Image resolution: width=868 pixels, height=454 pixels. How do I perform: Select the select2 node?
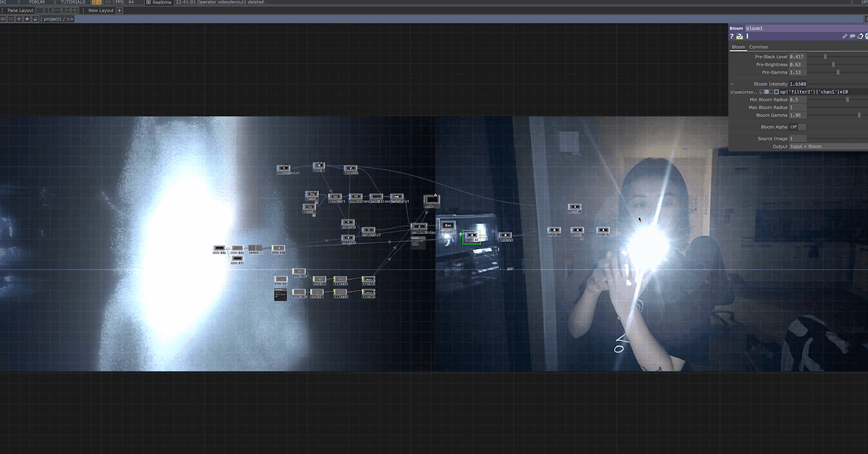tap(348, 237)
